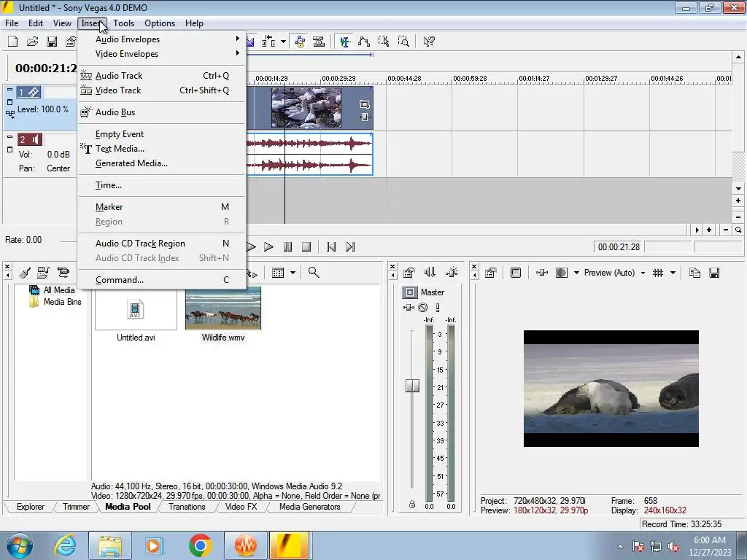
Task: Toggle Split Screen View in preview
Action: (x=562, y=273)
